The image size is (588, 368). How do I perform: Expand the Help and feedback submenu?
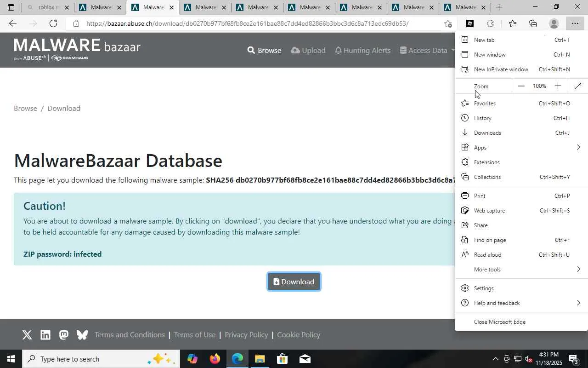pyautogui.click(x=521, y=303)
